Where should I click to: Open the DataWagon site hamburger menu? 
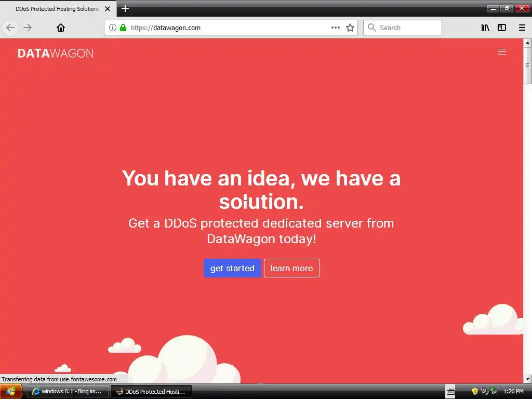click(502, 51)
